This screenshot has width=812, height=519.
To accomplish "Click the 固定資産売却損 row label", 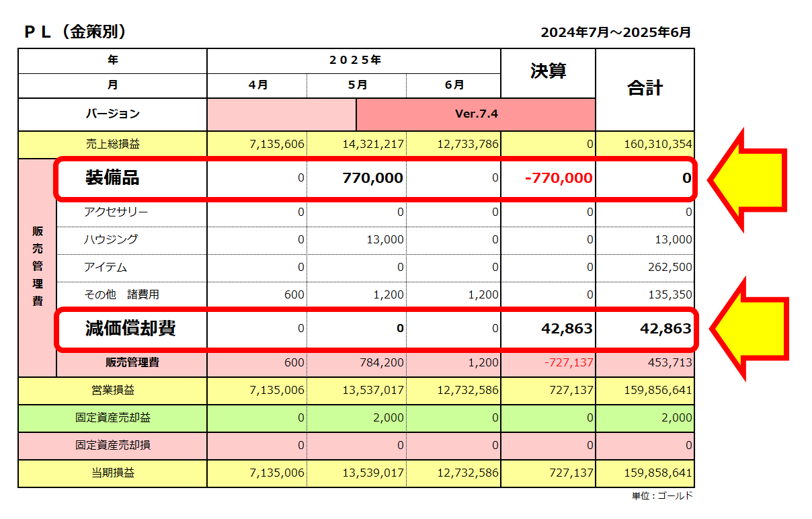I will (112, 445).
